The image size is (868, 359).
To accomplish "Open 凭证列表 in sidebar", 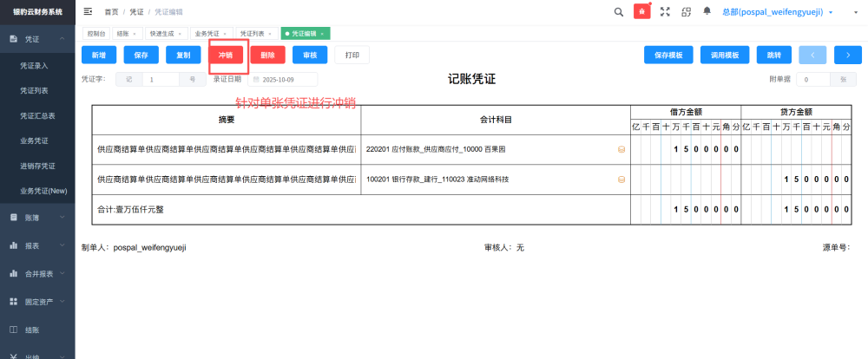I will pos(37,91).
